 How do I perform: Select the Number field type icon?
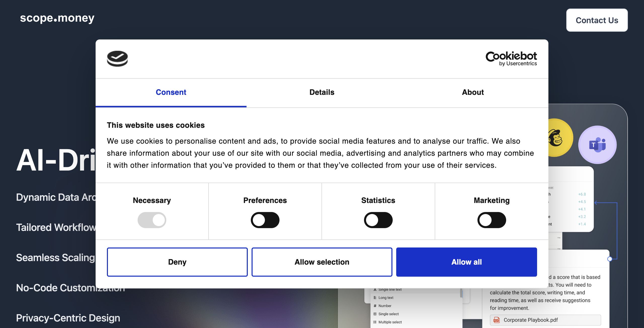point(375,306)
